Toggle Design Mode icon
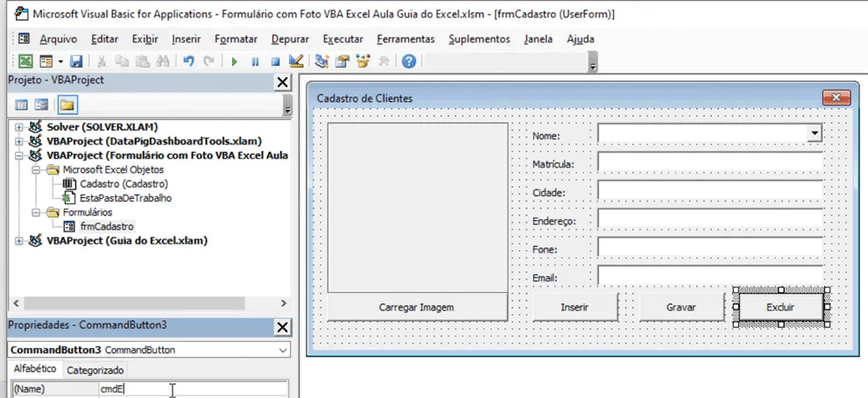The width and height of the screenshot is (868, 398). pyautogui.click(x=296, y=61)
